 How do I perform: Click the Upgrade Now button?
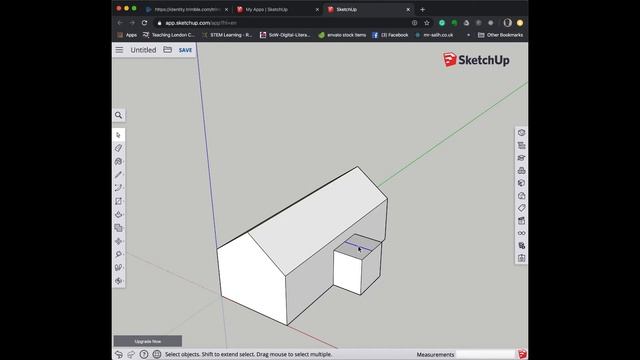(148, 341)
